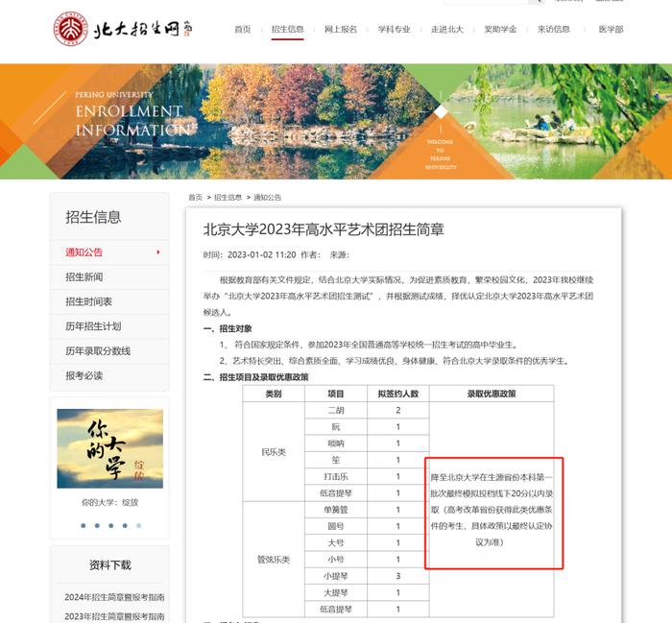
Task: Click the 项目 table header
Action: click(x=336, y=394)
